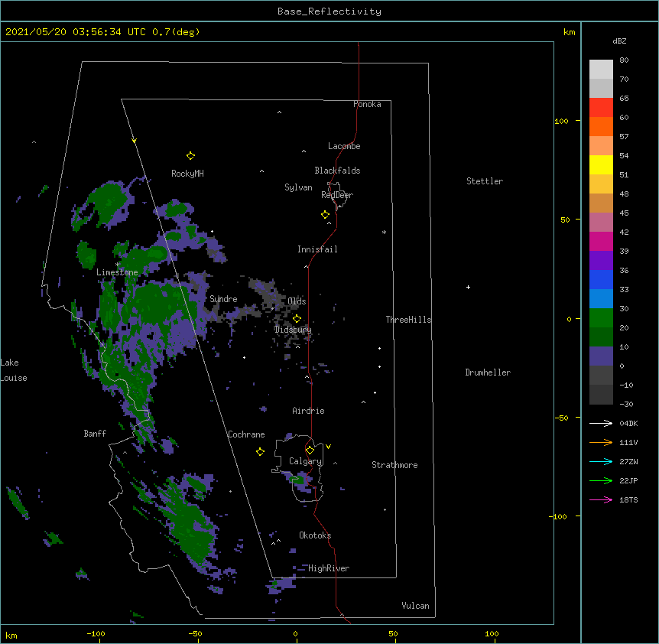This screenshot has height=644, width=659.
Task: Click the Okotoks label
Action: click(x=315, y=535)
